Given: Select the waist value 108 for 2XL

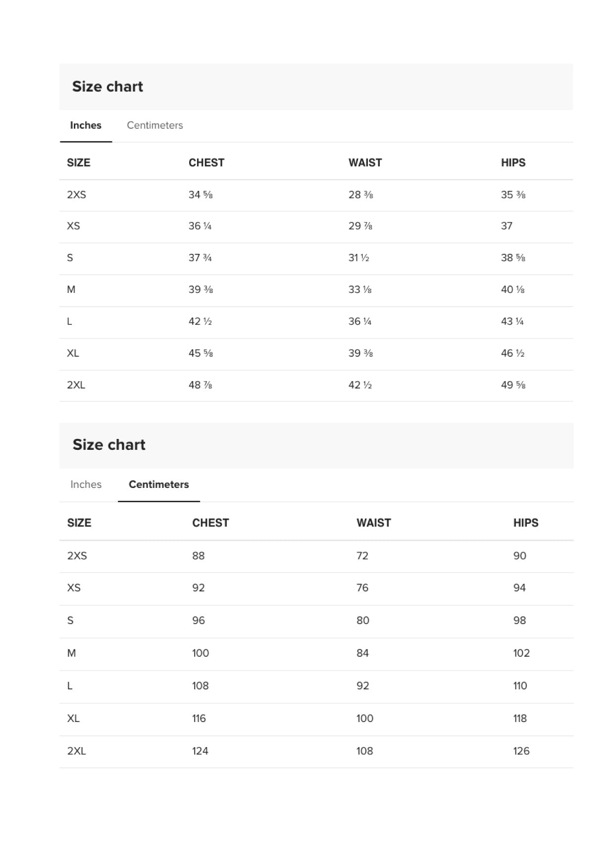Looking at the screenshot, I should (365, 751).
